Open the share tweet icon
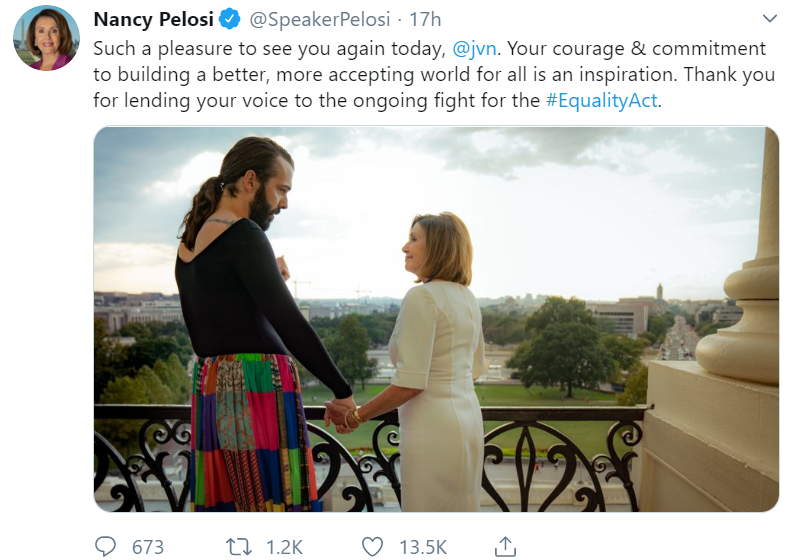 coord(506,546)
